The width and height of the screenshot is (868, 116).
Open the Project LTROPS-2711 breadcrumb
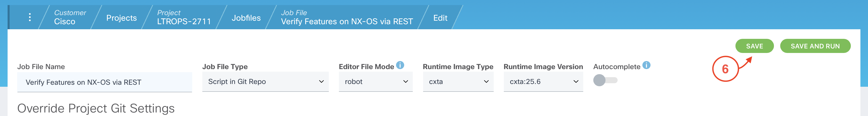tap(184, 17)
